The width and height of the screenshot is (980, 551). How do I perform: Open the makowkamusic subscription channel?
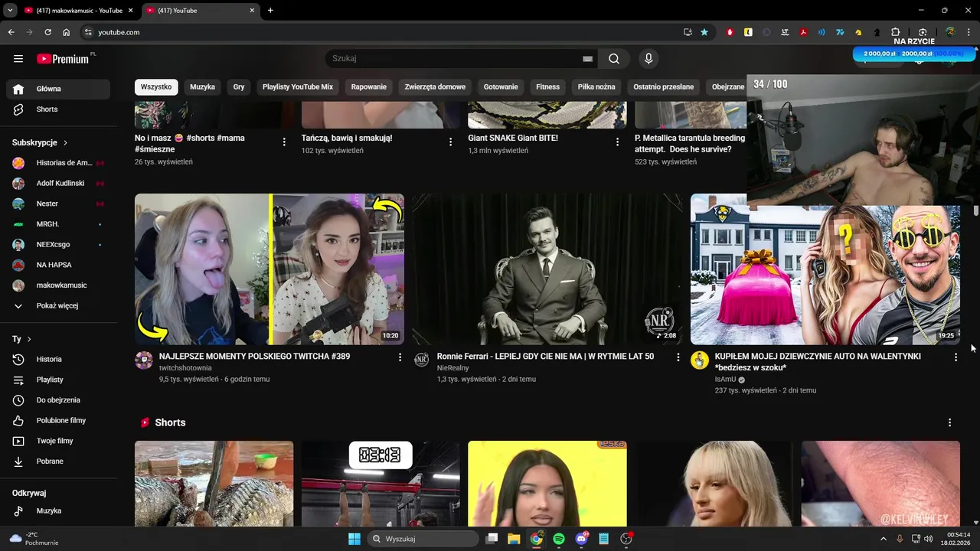pyautogui.click(x=58, y=285)
